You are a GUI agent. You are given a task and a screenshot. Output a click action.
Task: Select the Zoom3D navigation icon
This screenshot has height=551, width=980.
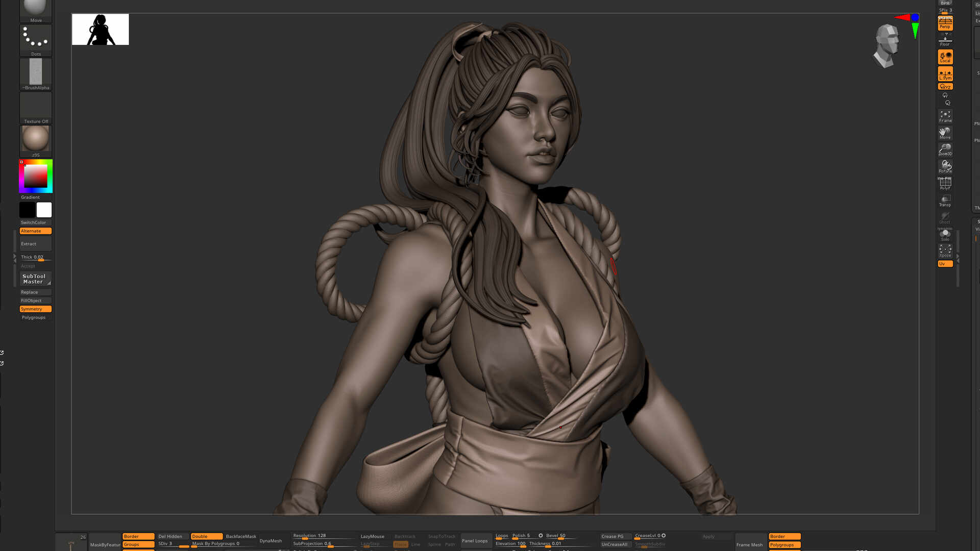(x=945, y=149)
